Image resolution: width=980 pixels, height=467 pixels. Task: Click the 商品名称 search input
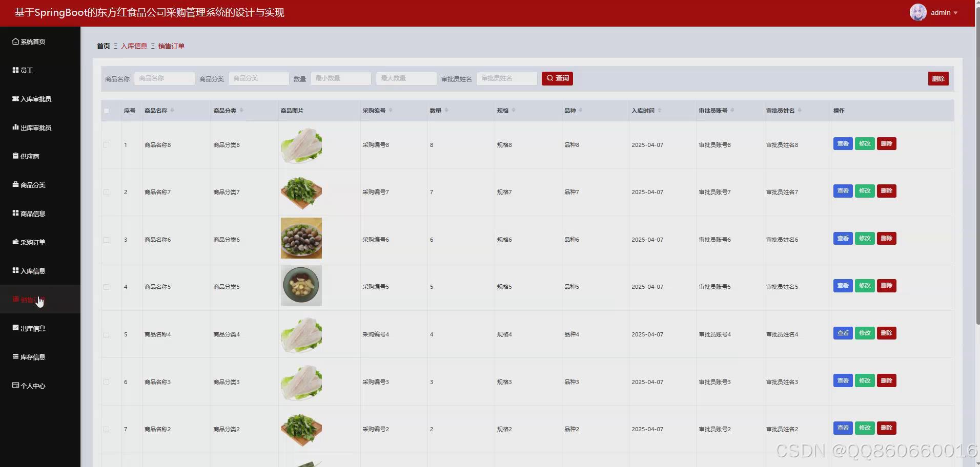click(165, 78)
